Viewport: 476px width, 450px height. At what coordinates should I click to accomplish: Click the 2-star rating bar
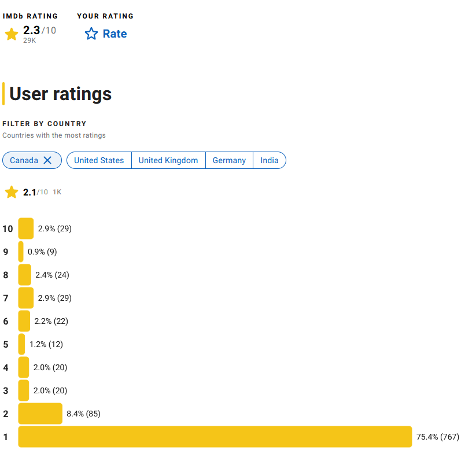pos(40,414)
